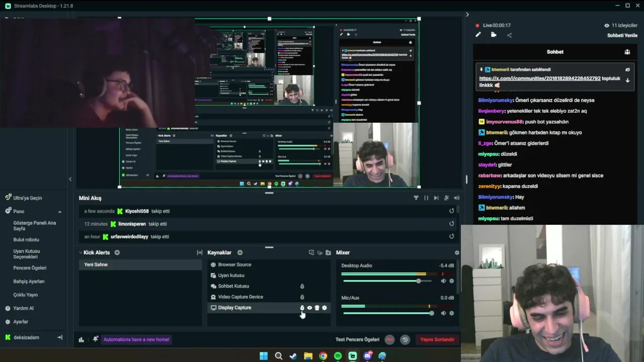
Task: Add a new scene with the plus icon next to Kick Alerts
Action: (117, 252)
